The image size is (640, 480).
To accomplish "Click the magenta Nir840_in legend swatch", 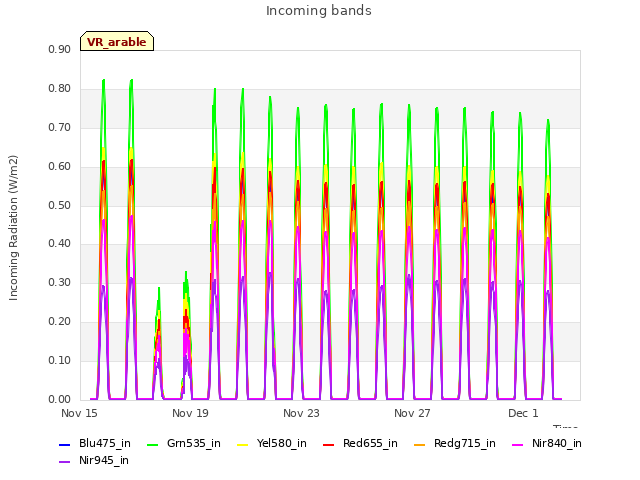I will [518, 444].
